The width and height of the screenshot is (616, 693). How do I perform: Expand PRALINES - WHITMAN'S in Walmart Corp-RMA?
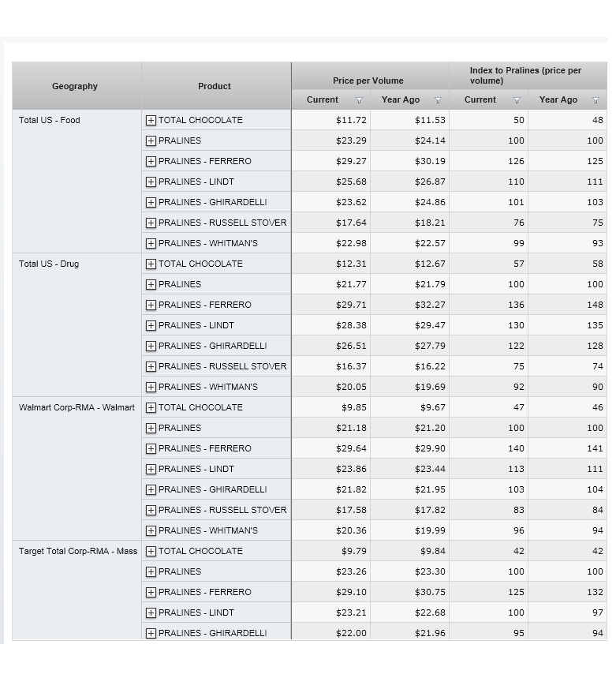[x=151, y=531]
